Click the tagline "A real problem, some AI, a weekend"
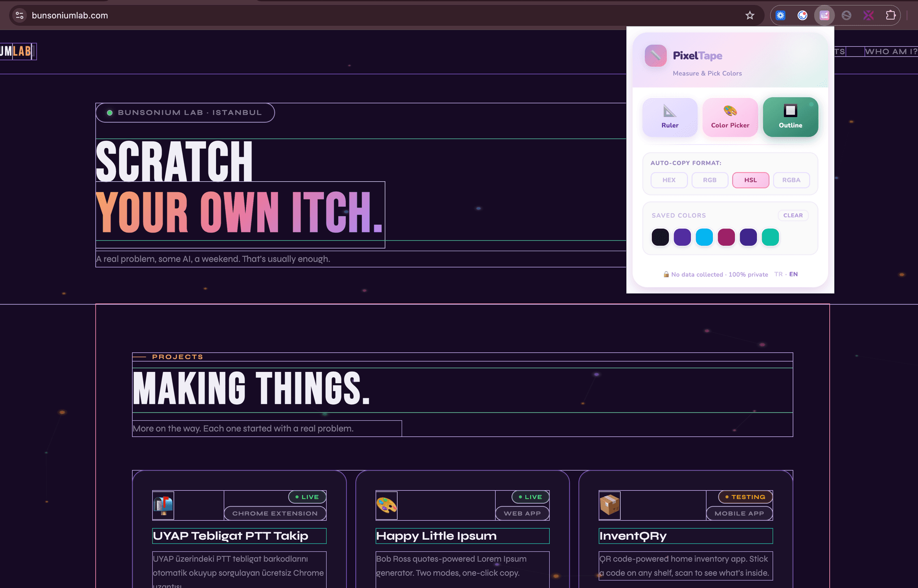918x588 pixels. tap(213, 259)
